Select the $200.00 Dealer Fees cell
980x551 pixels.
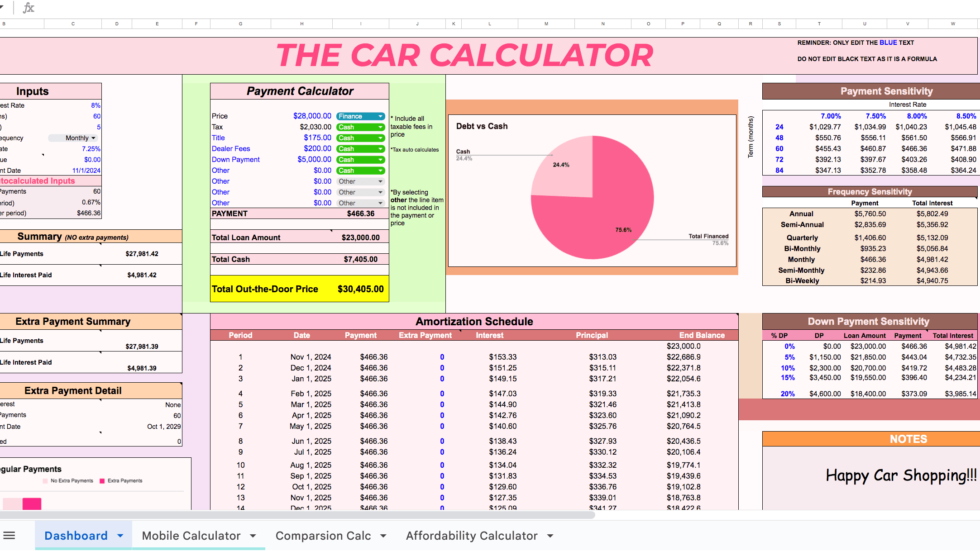coord(302,149)
